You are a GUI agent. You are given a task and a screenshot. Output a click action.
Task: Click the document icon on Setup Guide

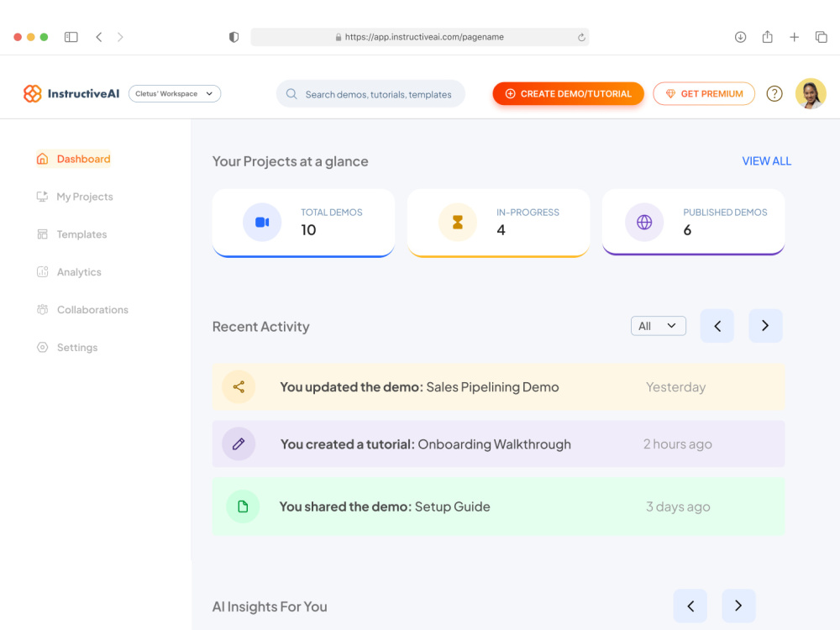(243, 507)
